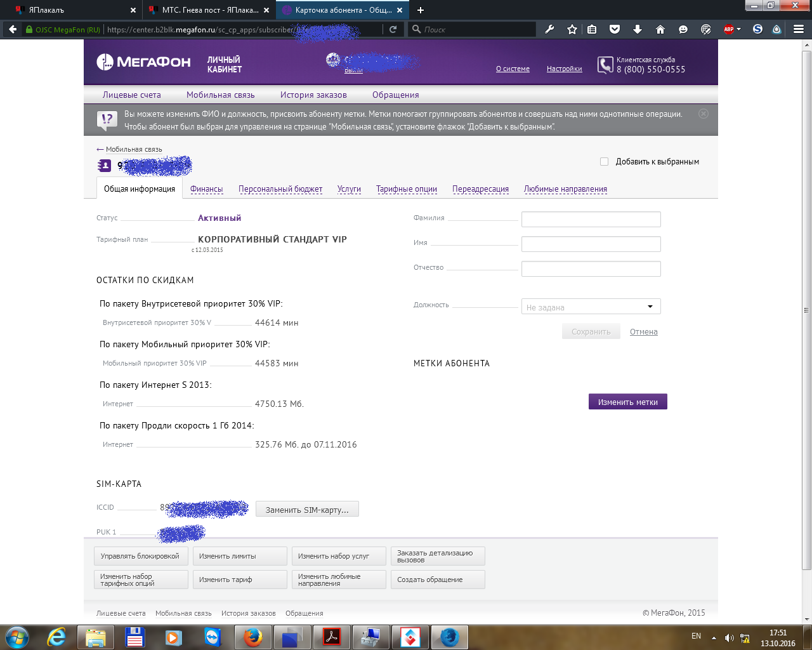This screenshot has height=650, width=812.
Task: Click Заказать детализацию вызовов button
Action: (438, 556)
